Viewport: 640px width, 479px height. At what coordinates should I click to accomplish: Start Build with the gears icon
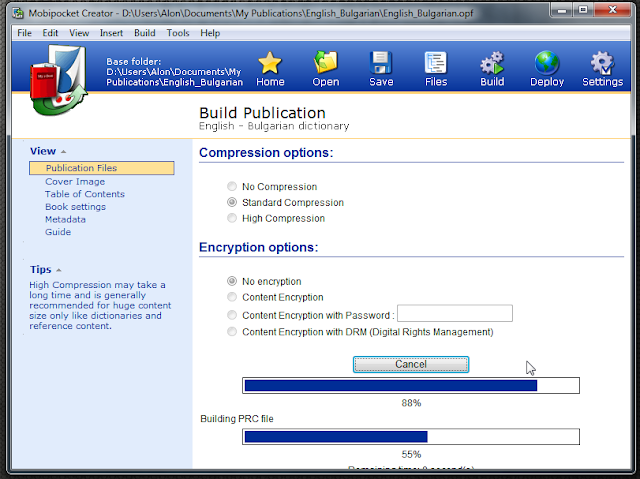492,63
